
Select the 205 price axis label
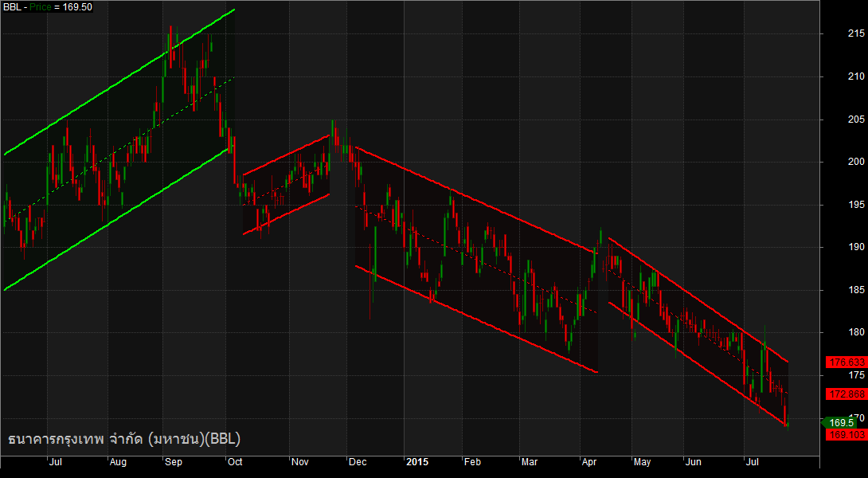click(858, 119)
